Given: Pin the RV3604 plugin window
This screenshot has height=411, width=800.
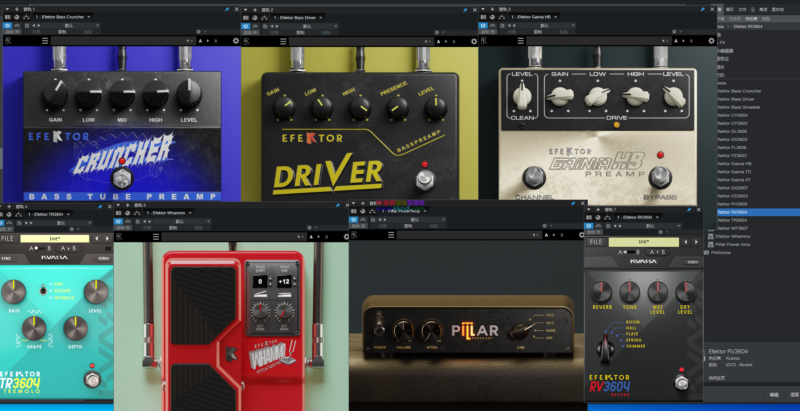Looking at the screenshot, I should click(x=689, y=210).
